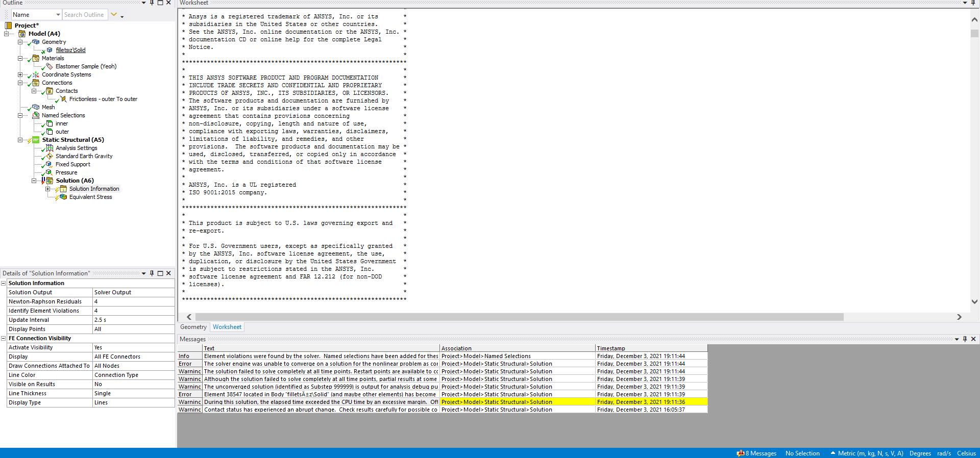Image resolution: width=980 pixels, height=458 pixels.
Task: Select the Geometry node icon
Action: point(36,42)
